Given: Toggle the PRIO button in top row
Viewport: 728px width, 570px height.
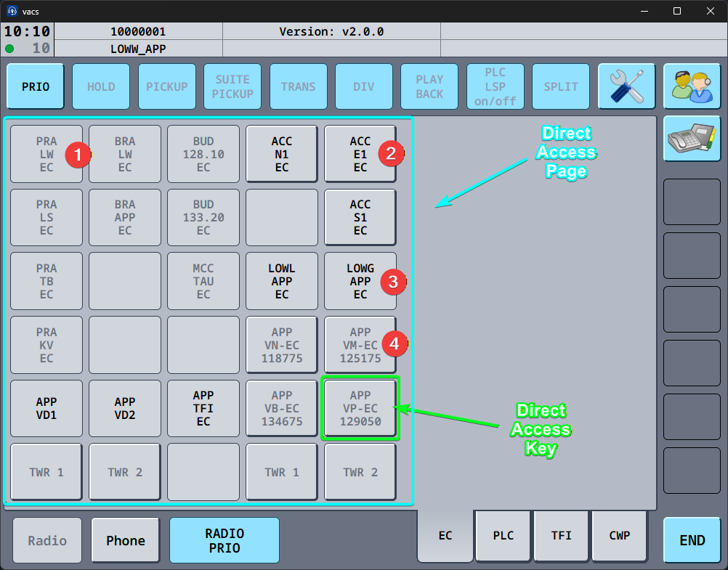Looking at the screenshot, I should pos(36,86).
